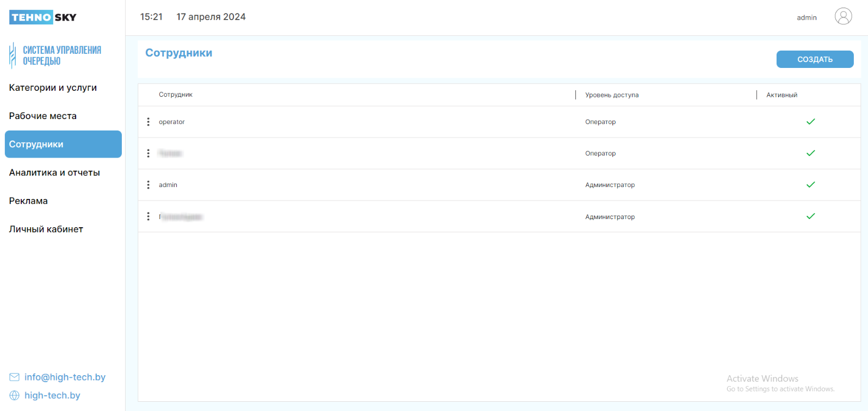Open three-dot menu for last employee row
The height and width of the screenshot is (411, 868).
(148, 216)
